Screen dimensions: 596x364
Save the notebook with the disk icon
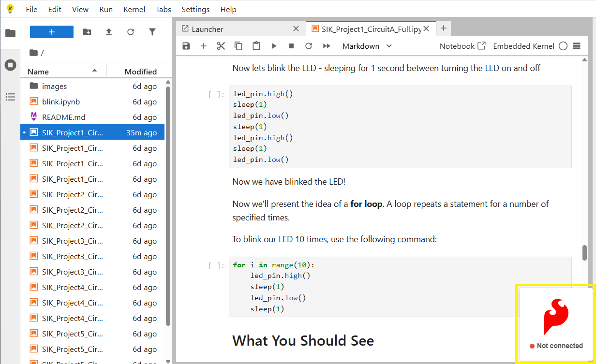click(186, 46)
